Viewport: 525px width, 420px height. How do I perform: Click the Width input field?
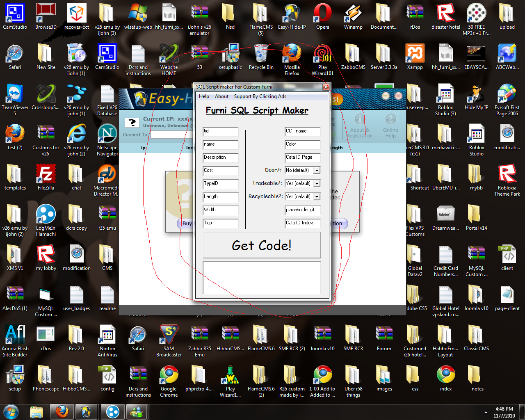coord(221,210)
